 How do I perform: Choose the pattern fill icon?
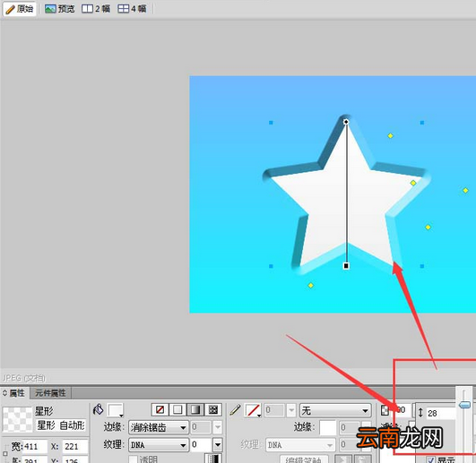point(213,410)
